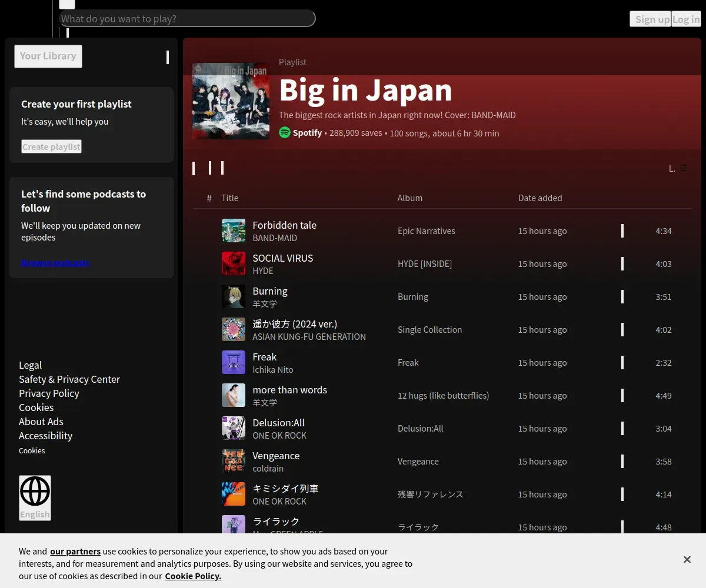Click the globe icon language button
The height and width of the screenshot is (588, 706).
tap(35, 498)
